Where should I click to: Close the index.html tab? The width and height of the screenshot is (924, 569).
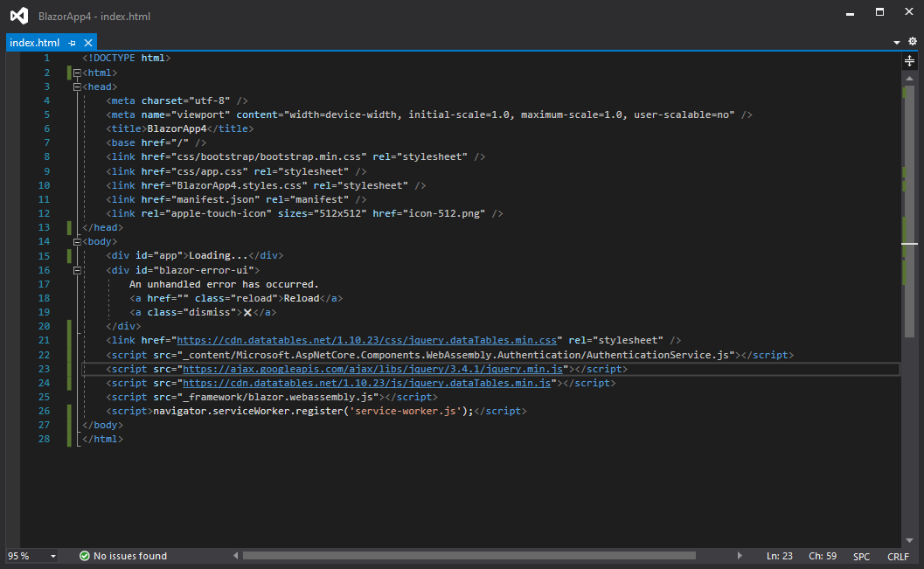pos(88,43)
